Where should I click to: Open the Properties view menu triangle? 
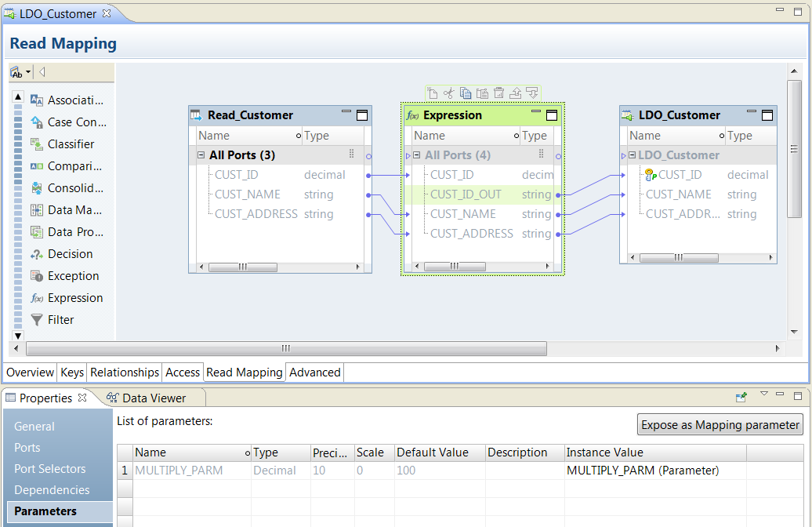pos(764,394)
